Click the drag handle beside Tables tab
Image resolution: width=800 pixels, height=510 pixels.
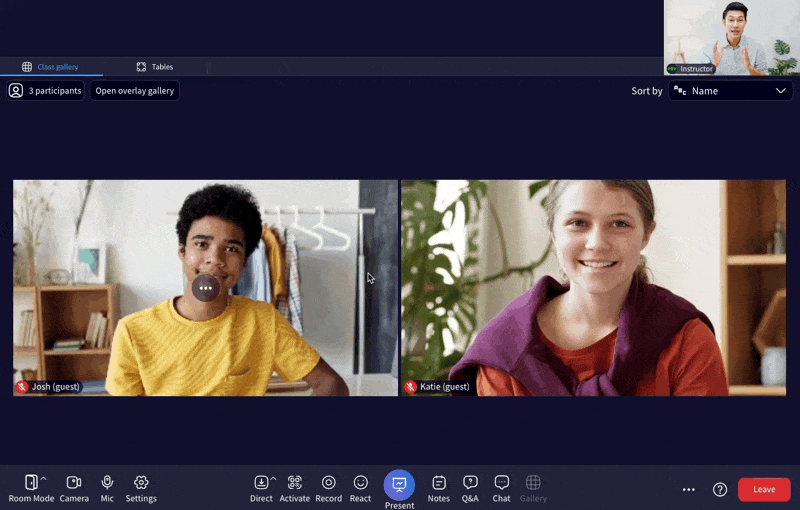point(208,67)
